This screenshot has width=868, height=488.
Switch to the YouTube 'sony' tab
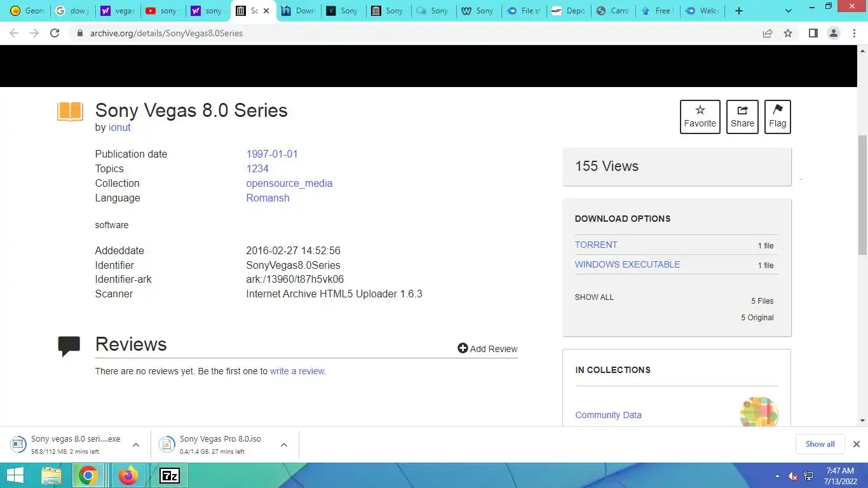[x=162, y=11]
